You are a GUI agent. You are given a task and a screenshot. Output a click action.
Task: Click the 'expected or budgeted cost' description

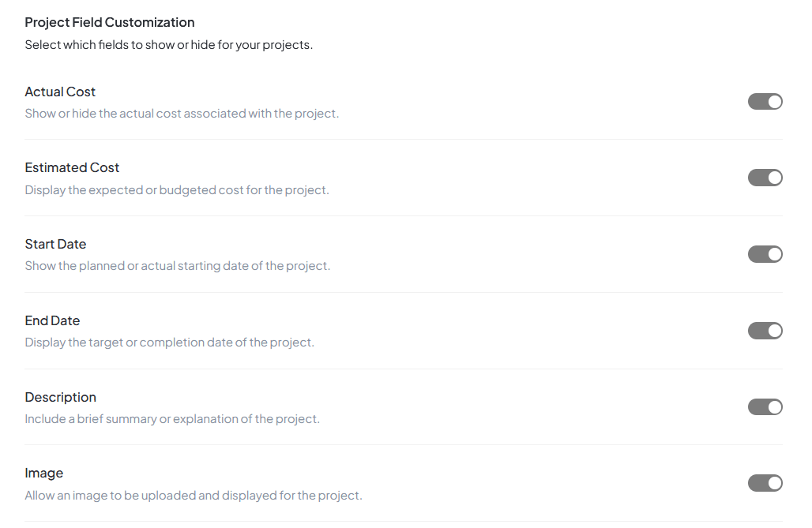coord(177,190)
